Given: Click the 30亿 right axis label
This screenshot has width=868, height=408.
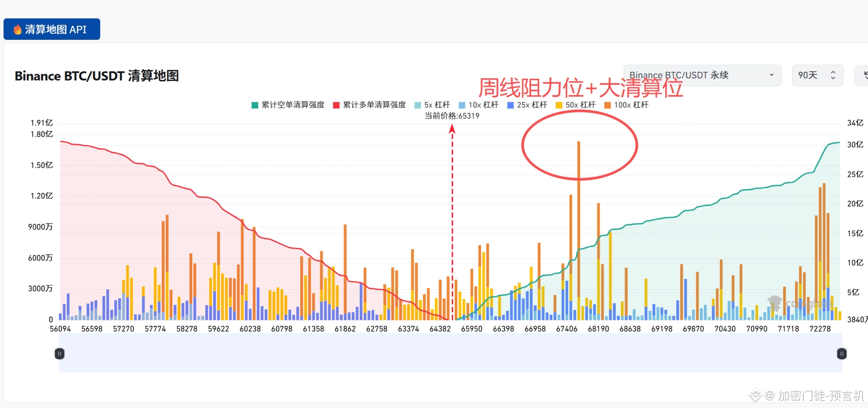Looking at the screenshot, I should click(855, 144).
